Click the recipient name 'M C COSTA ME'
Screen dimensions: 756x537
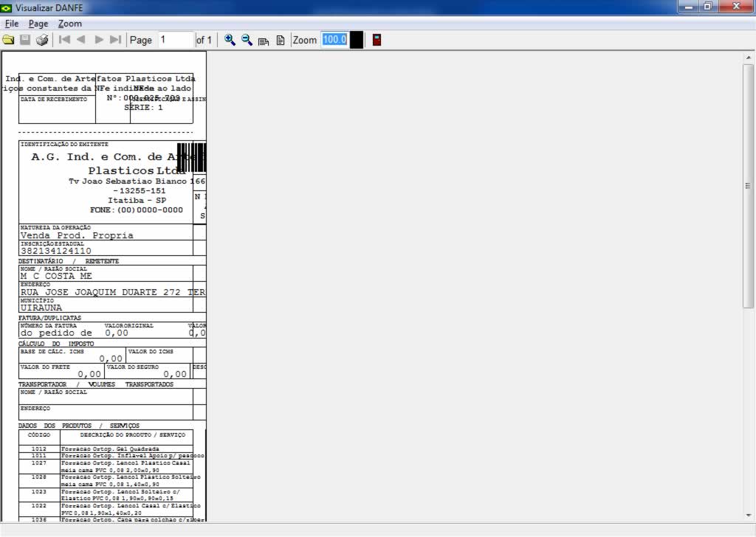click(56, 276)
